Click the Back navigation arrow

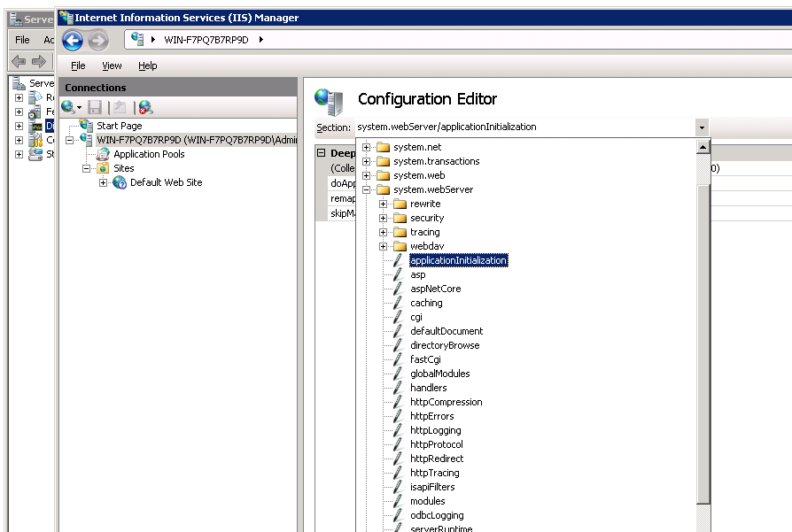click(73, 40)
